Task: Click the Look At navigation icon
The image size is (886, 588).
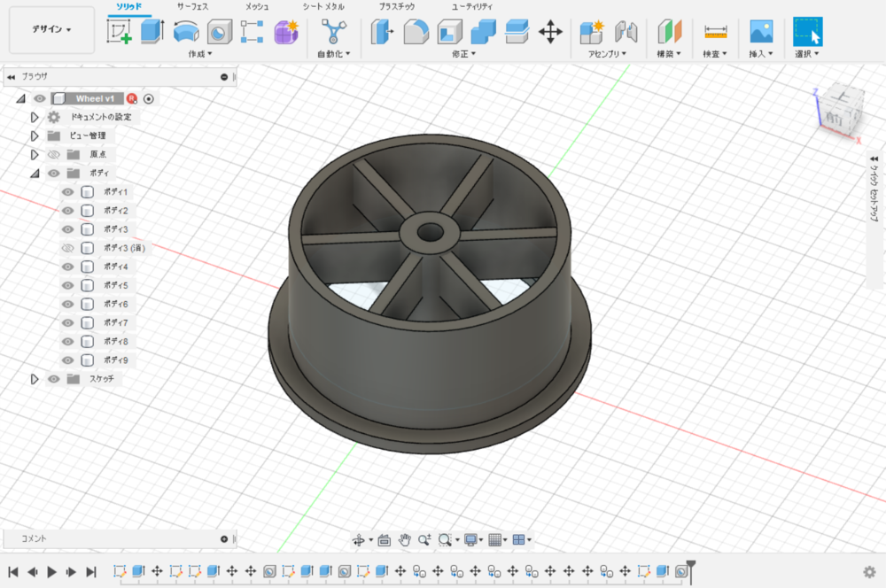Action: pos(385,540)
